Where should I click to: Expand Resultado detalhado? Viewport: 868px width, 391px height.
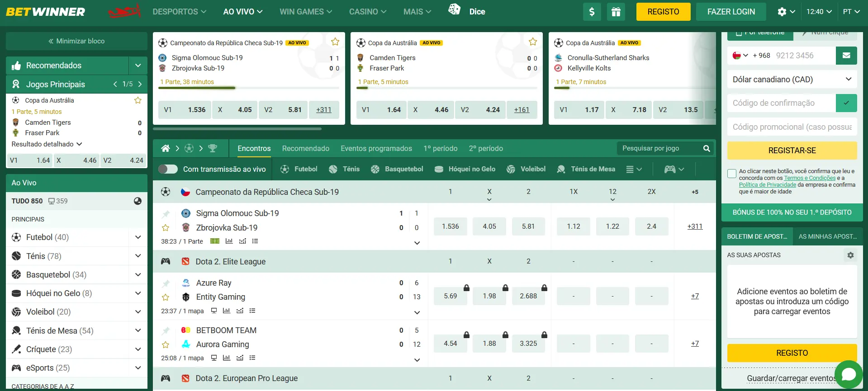pos(47,144)
